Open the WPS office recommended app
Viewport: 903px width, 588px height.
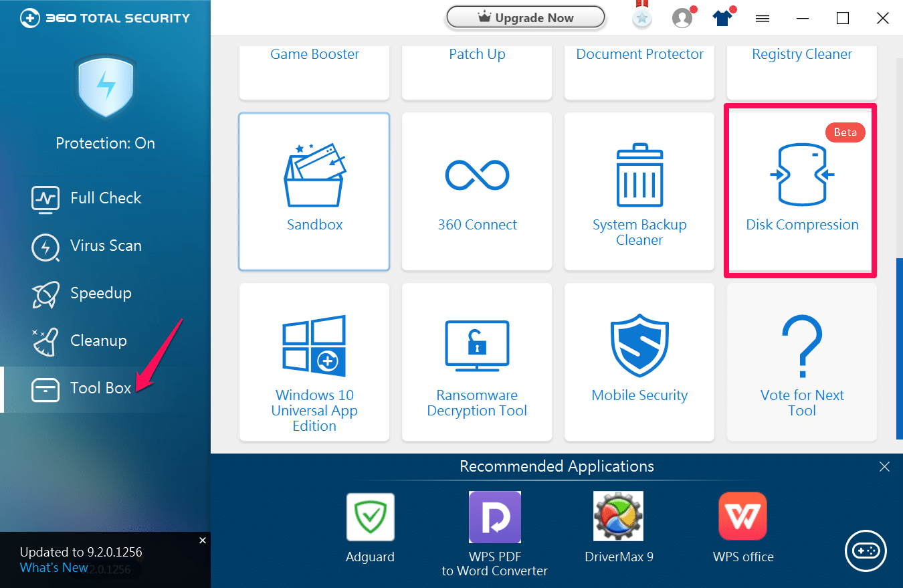pos(743,528)
